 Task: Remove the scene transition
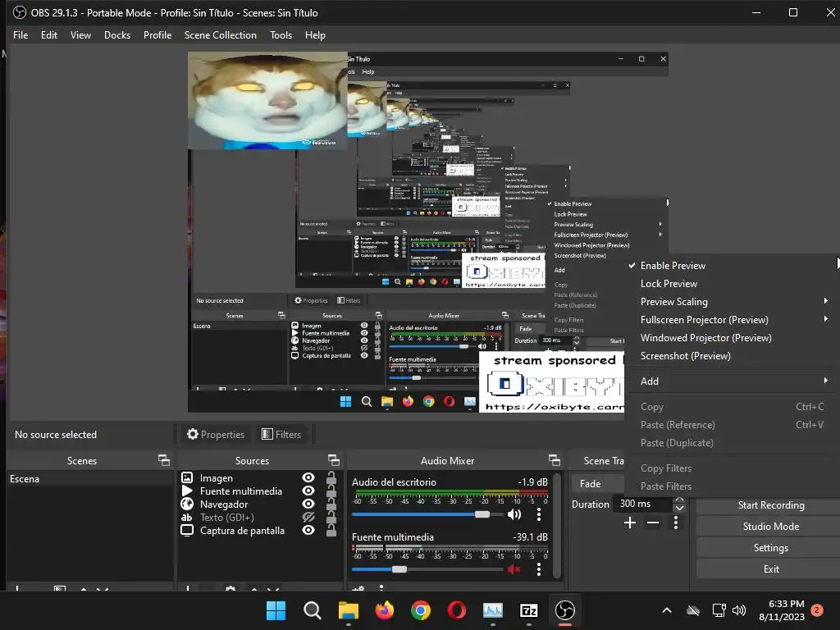[x=652, y=523]
